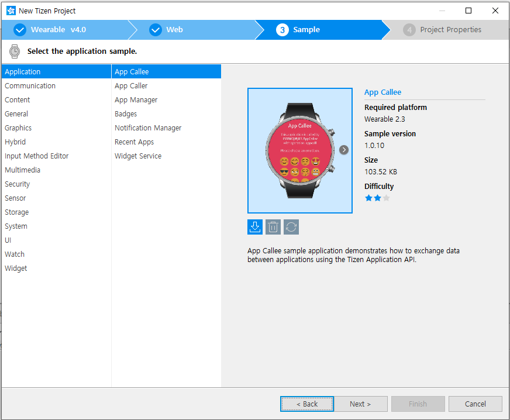The width and height of the screenshot is (510, 420).
Task: Select the Multimedia category
Action: click(56, 170)
